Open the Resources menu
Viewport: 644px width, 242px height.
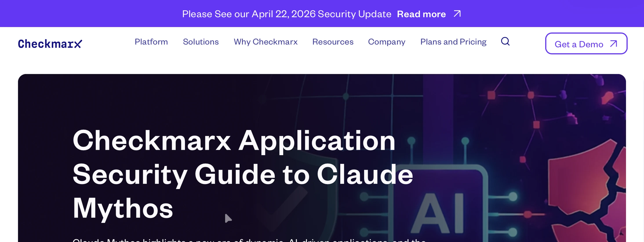333,42
